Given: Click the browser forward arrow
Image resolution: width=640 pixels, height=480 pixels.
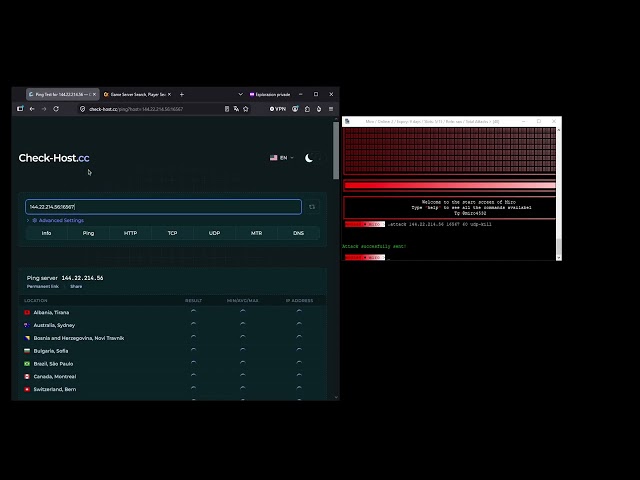Looking at the screenshot, I should pos(44,109).
